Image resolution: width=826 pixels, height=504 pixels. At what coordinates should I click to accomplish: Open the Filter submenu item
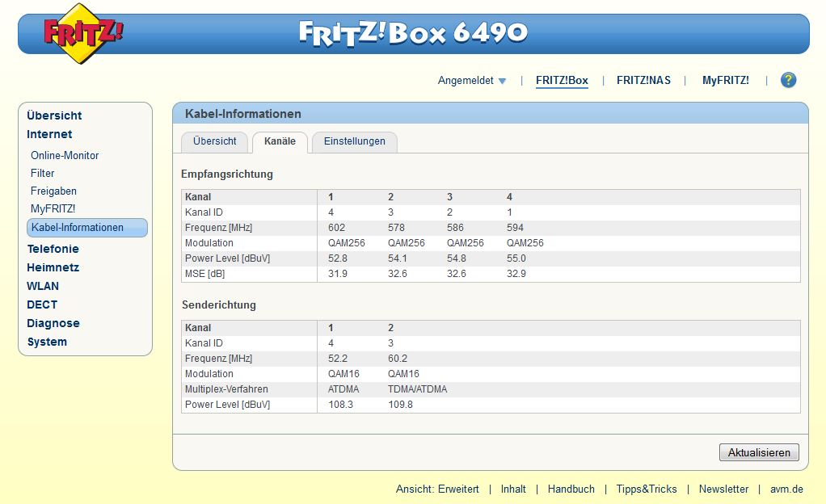point(42,174)
